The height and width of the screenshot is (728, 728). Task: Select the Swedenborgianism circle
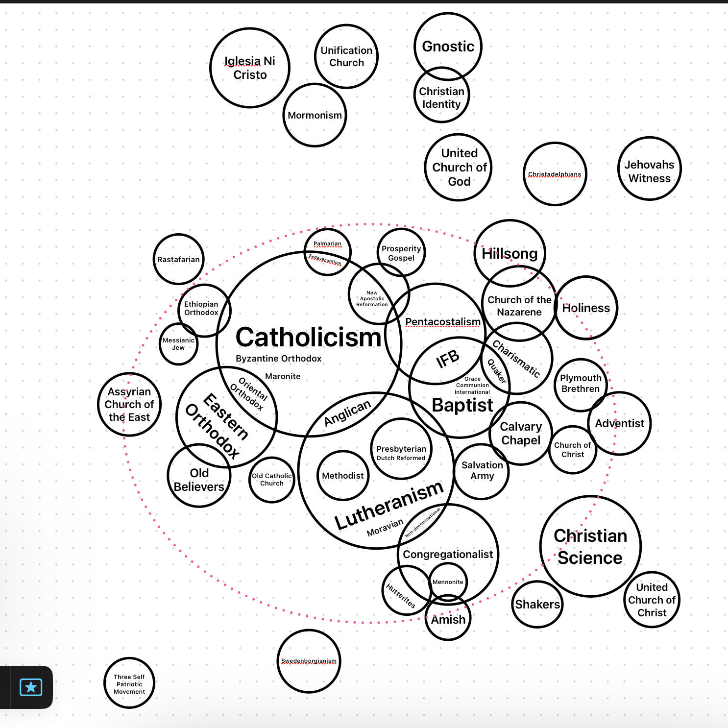pyautogui.click(x=309, y=661)
